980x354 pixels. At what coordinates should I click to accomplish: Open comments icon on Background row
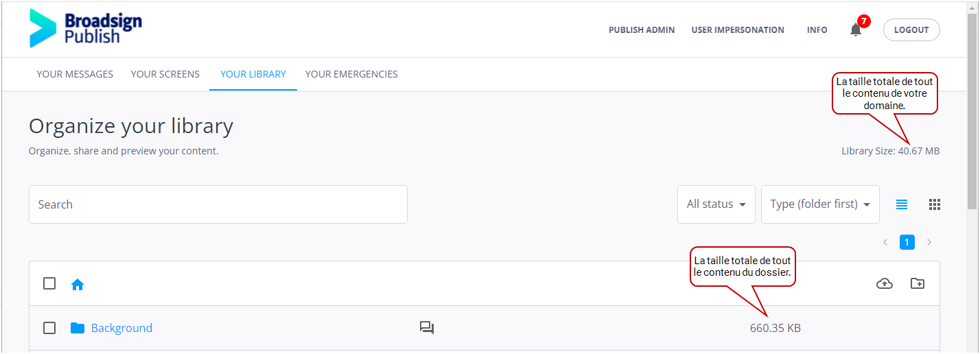tap(427, 328)
